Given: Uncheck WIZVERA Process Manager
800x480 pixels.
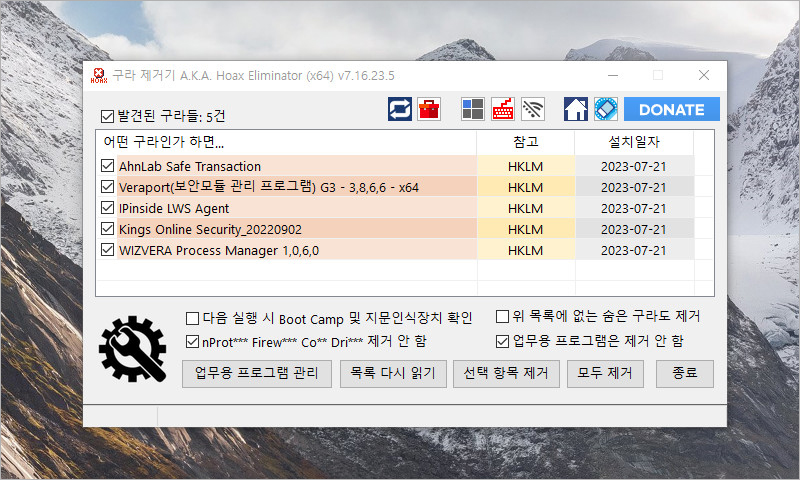Looking at the screenshot, I should 107,249.
